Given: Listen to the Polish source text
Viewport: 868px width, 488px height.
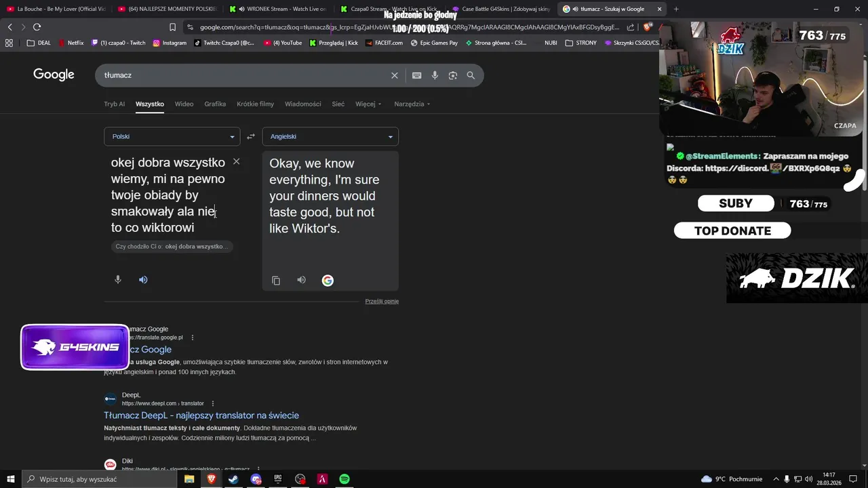Looking at the screenshot, I should tap(143, 279).
